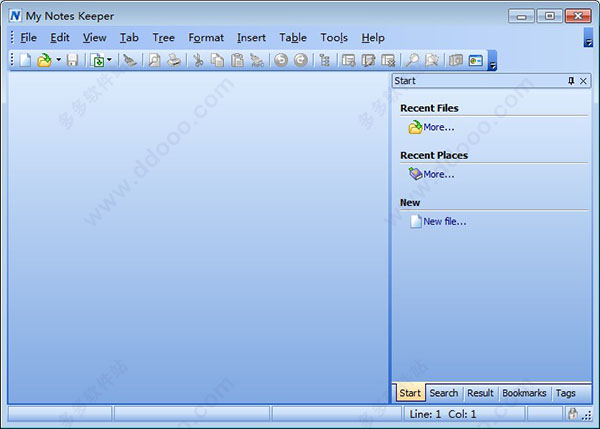The image size is (600, 429).
Task: Click the double-page toolbar icon
Action: tap(456, 60)
